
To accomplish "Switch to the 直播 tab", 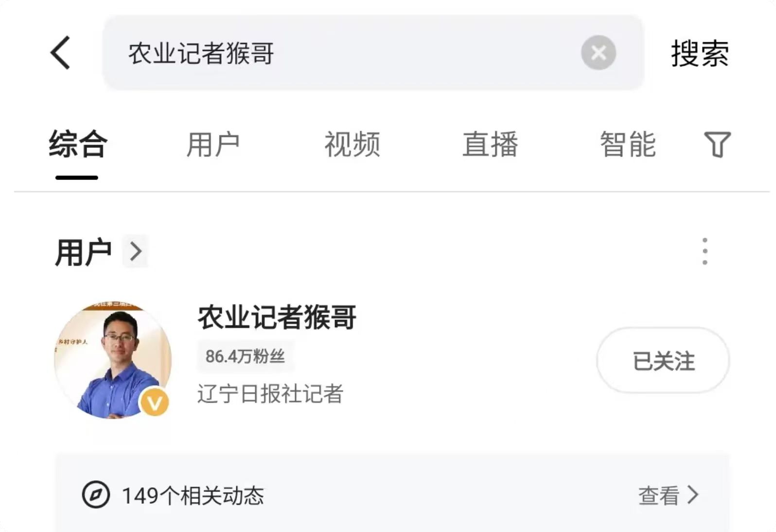I will (490, 144).
